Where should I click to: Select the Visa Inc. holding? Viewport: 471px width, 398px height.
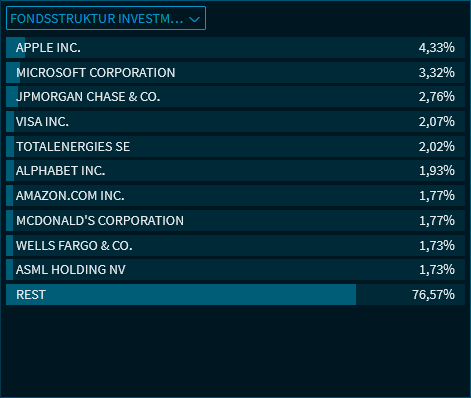pos(235,121)
